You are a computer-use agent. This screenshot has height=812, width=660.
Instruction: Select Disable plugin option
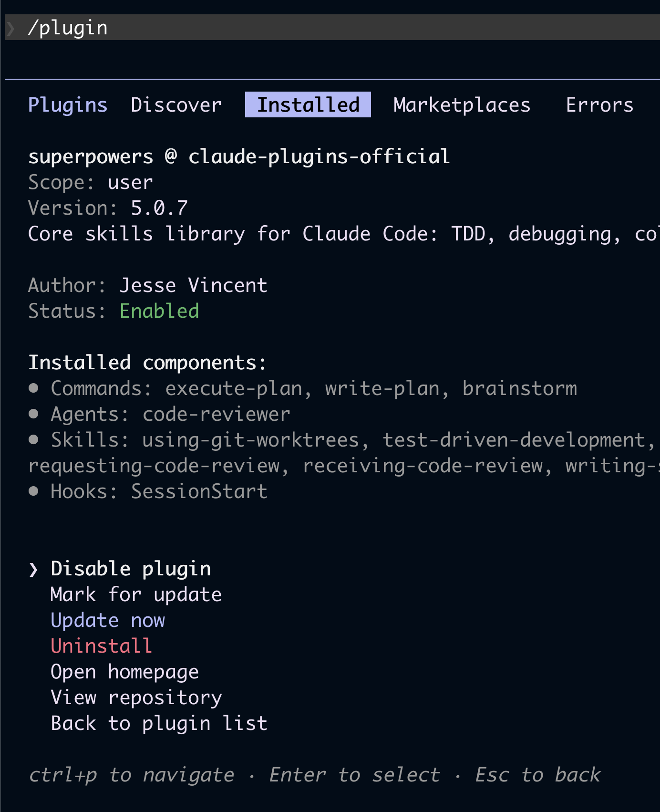click(x=131, y=569)
